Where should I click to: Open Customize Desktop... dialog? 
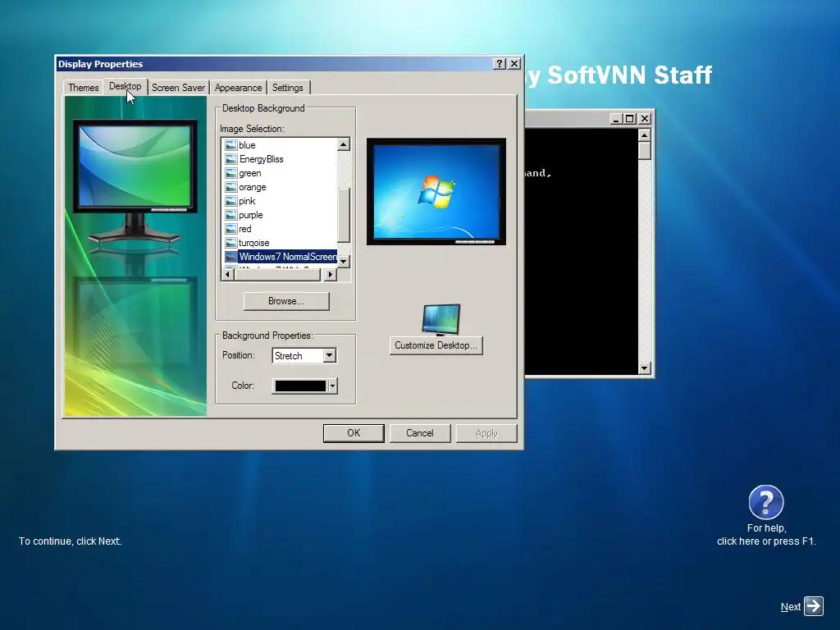click(x=436, y=345)
